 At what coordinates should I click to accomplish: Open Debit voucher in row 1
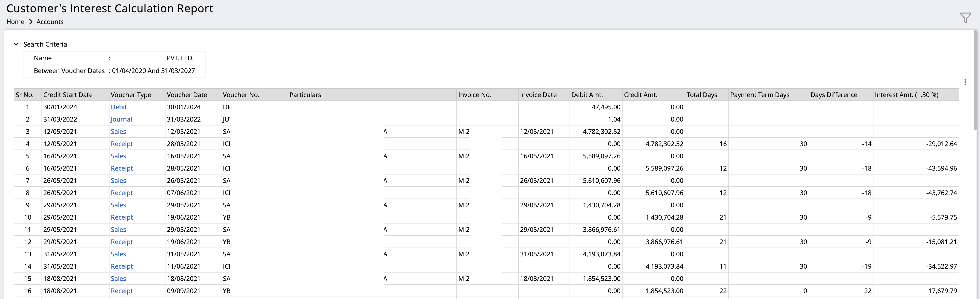pos(119,107)
